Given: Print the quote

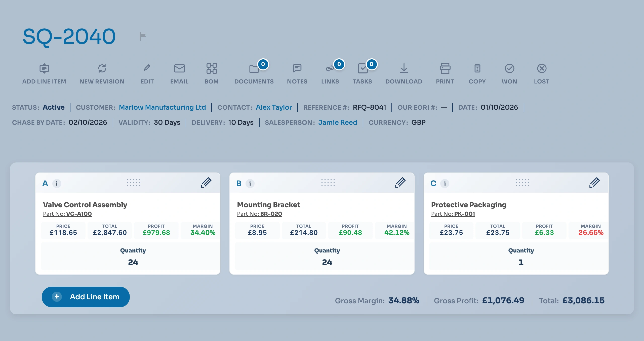Looking at the screenshot, I should pyautogui.click(x=445, y=74).
